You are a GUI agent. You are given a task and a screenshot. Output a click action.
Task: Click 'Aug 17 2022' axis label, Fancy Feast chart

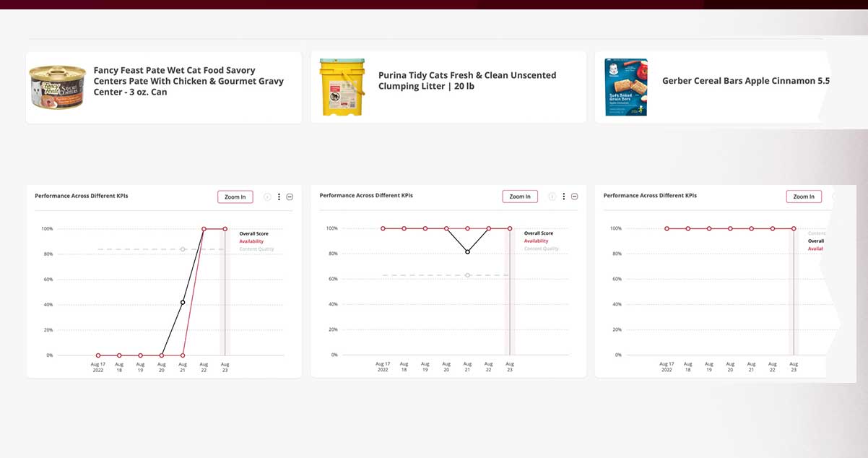98,367
